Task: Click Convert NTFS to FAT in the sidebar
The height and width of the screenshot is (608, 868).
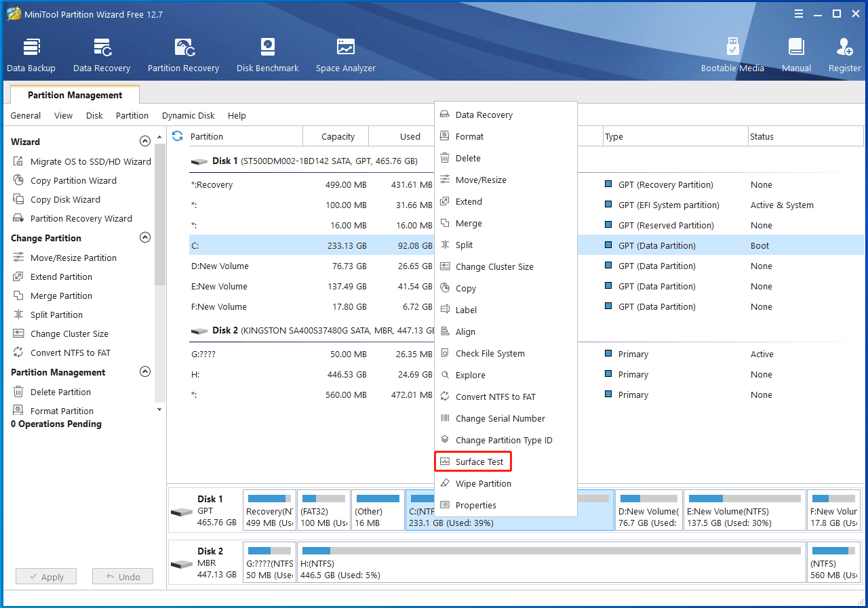Action: pos(62,352)
